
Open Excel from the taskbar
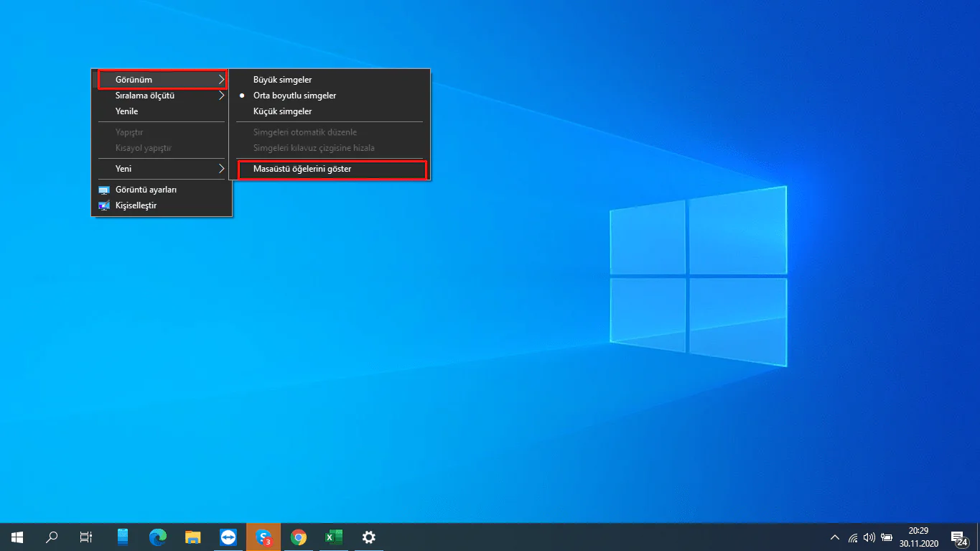pos(334,537)
